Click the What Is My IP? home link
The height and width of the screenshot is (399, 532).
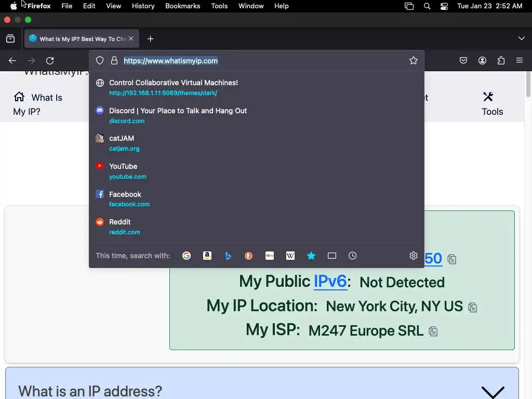[x=37, y=104]
